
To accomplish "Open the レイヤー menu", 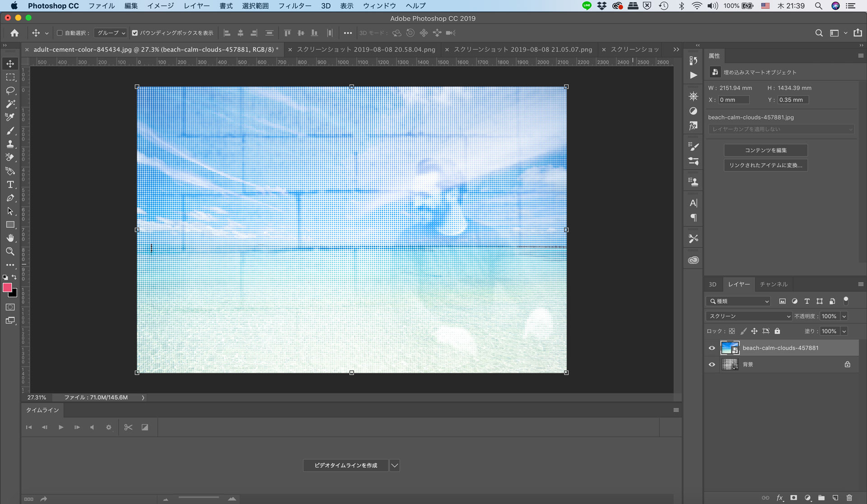I will point(197,6).
